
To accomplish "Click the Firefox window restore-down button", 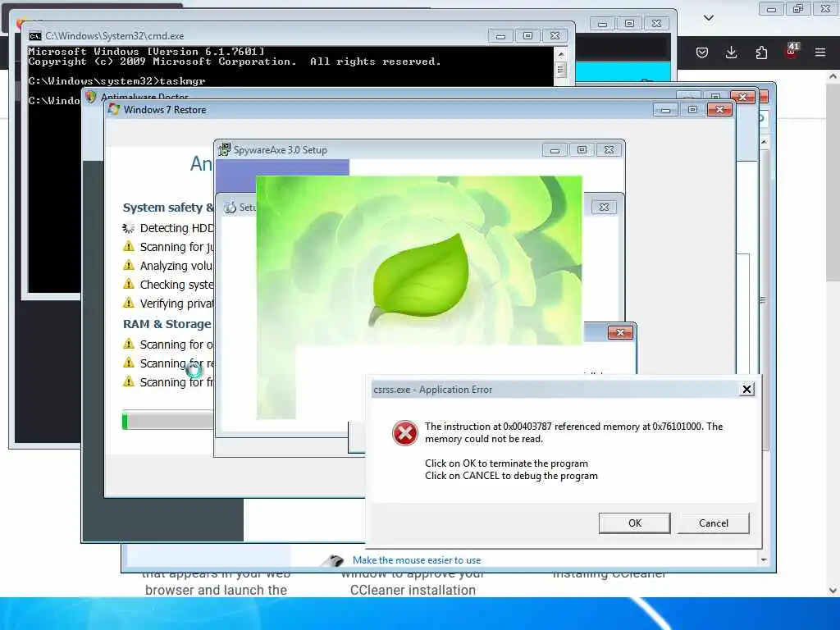I will click(x=797, y=8).
